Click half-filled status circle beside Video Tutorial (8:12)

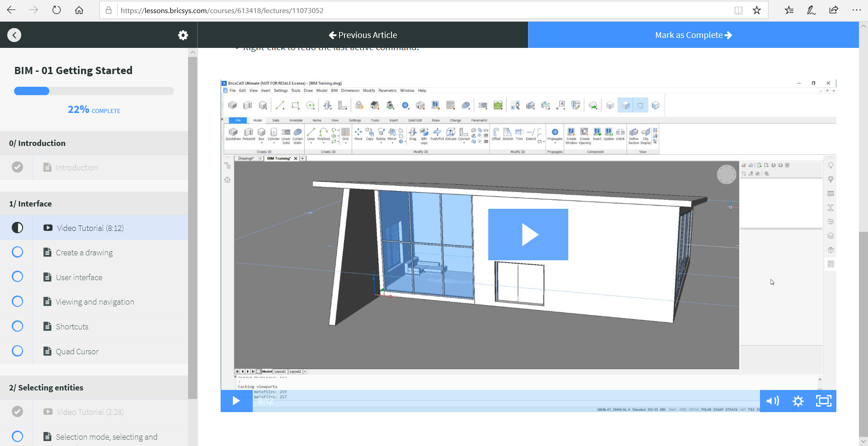pyautogui.click(x=17, y=228)
